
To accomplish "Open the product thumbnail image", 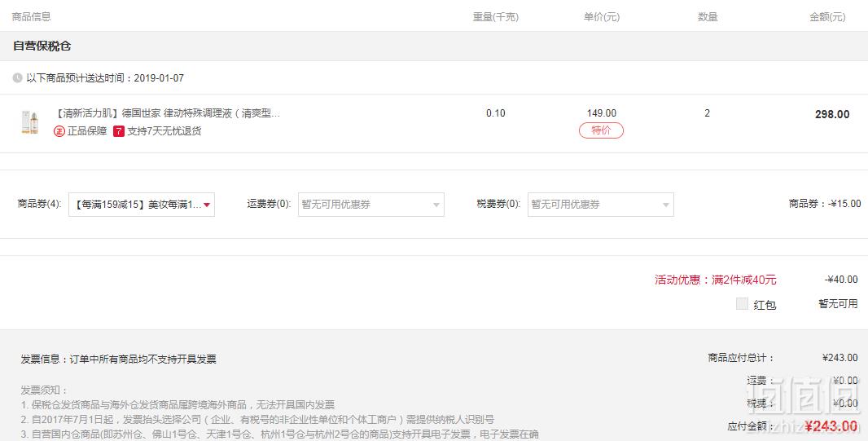I will point(30,122).
